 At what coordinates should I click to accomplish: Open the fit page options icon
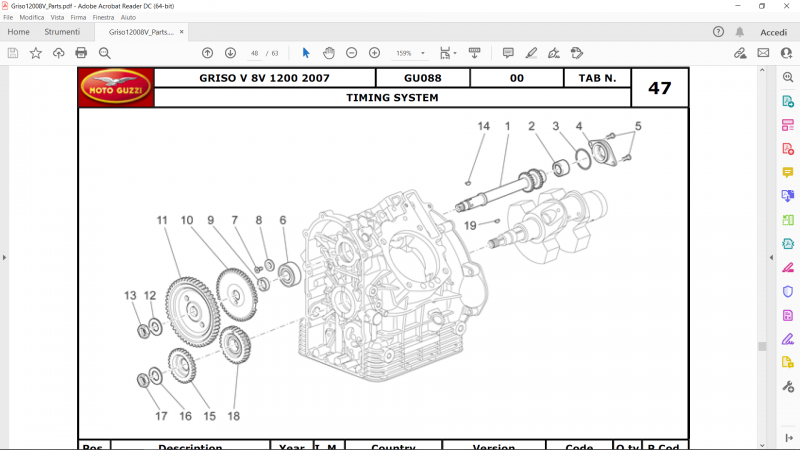pos(447,53)
